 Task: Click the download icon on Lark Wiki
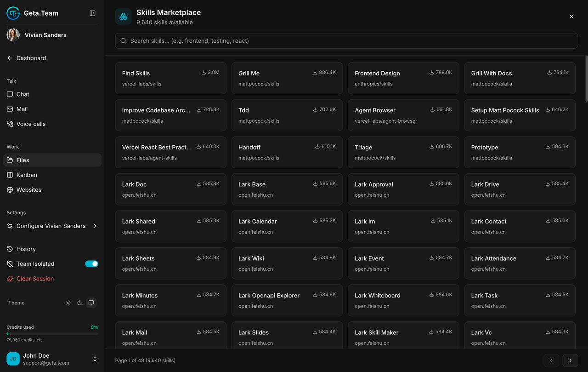tap(315, 258)
